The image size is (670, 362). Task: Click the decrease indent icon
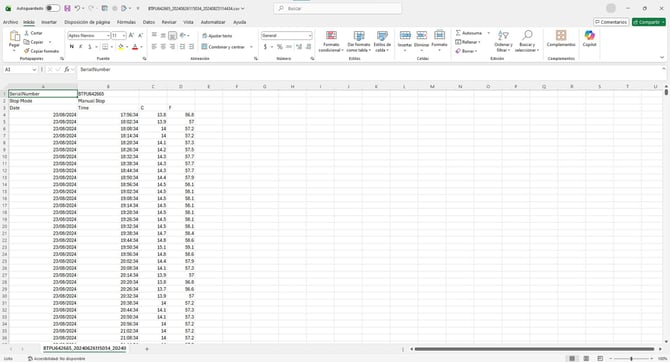pyautogui.click(x=182, y=47)
